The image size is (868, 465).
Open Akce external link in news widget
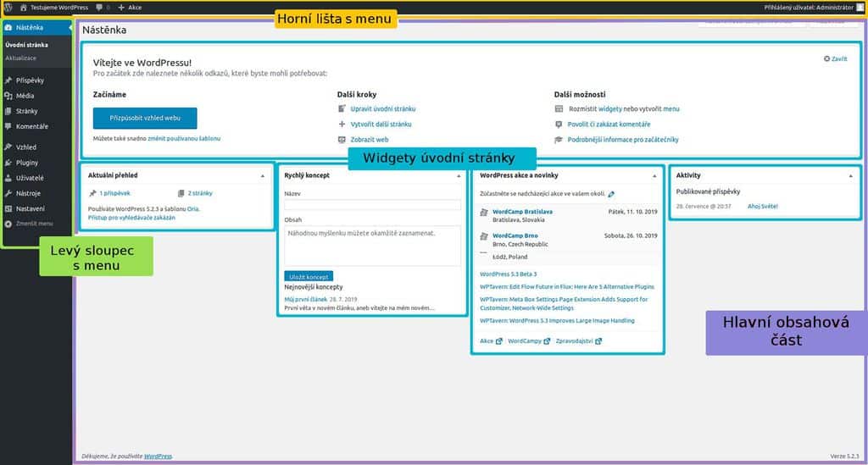(x=491, y=341)
